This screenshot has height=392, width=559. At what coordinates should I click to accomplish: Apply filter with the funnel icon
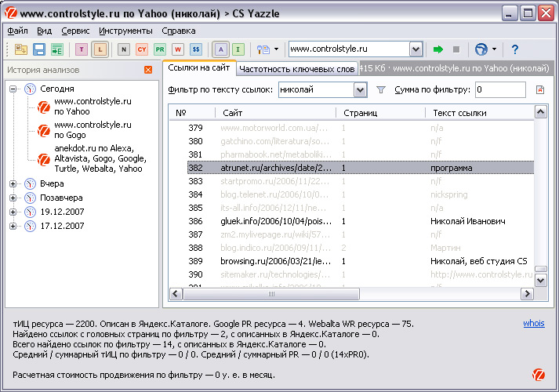381,90
